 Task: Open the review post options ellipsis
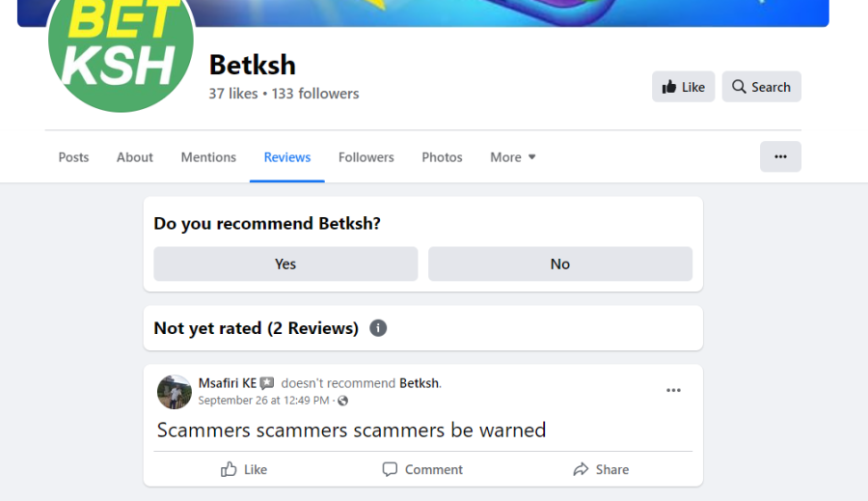click(673, 391)
